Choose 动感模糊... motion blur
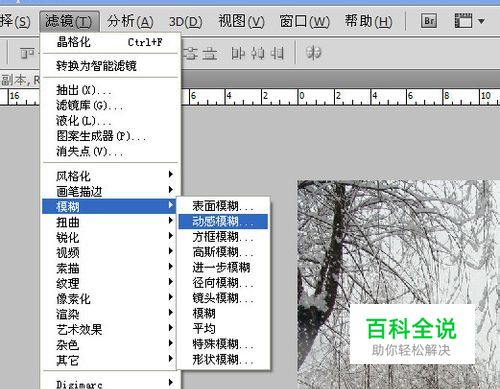Viewport: 500px width, 389px height. click(223, 221)
